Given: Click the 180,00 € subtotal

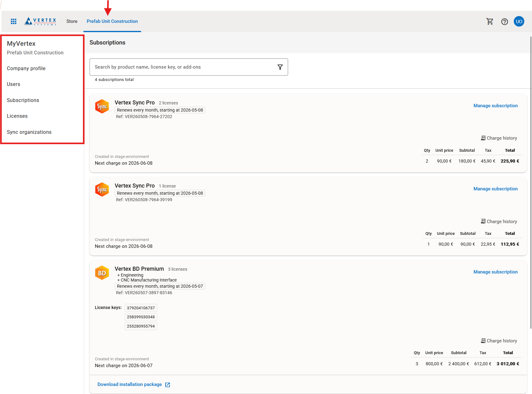Looking at the screenshot, I should pyautogui.click(x=467, y=161).
